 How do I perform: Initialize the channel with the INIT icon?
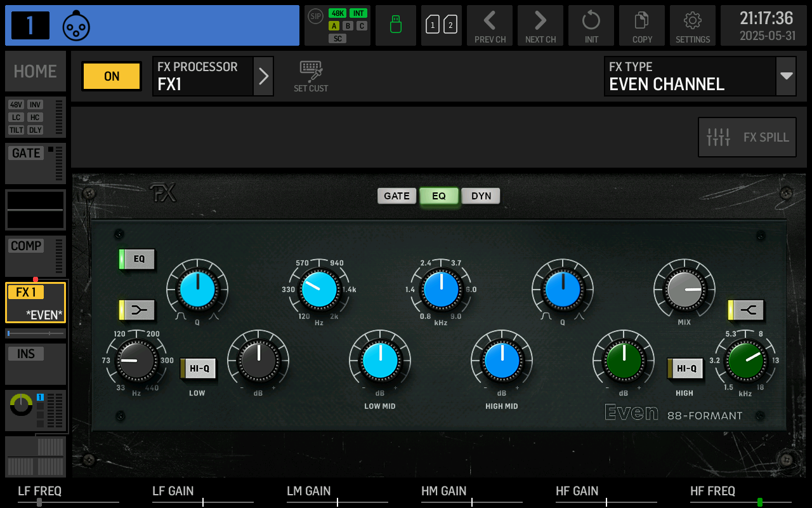click(x=591, y=25)
